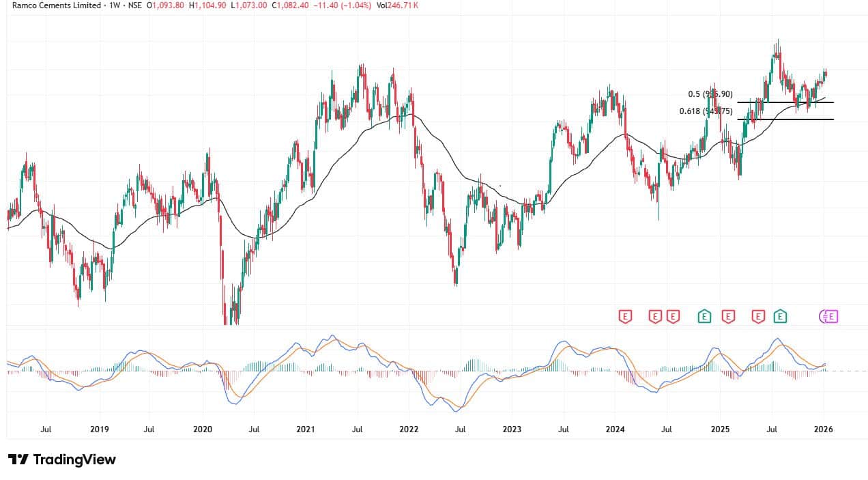Click red earnings marker before Jul 2025
This screenshot has width=868, height=480.
pos(758,316)
